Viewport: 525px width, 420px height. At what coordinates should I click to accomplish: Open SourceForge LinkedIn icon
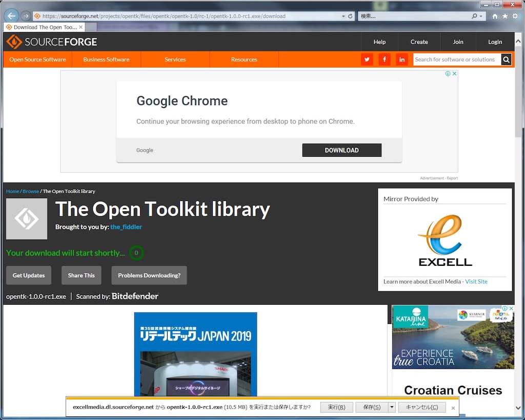[x=402, y=59]
